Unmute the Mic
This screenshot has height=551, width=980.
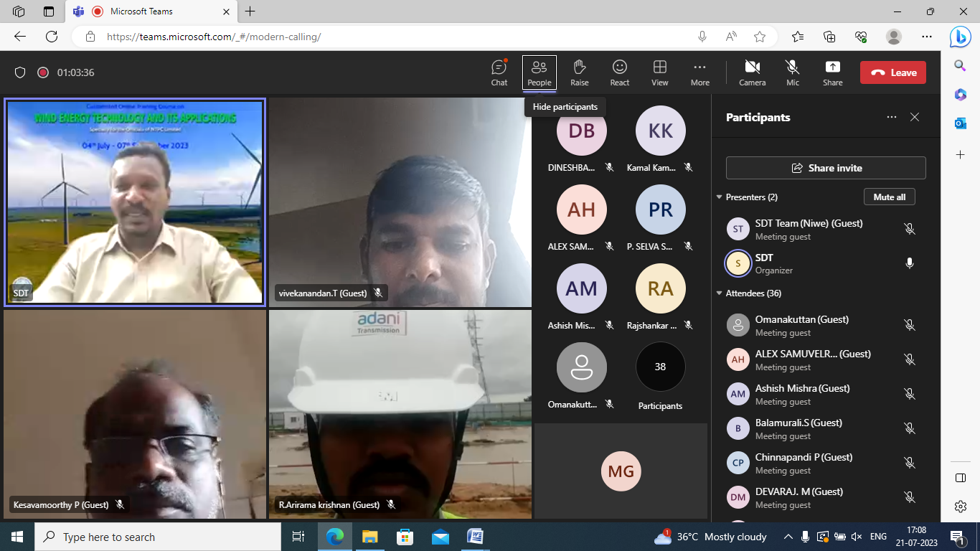[792, 72]
